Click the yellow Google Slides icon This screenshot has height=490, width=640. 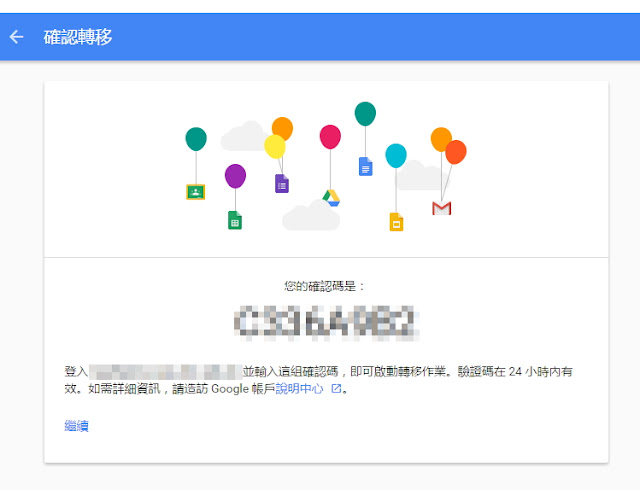(x=396, y=222)
